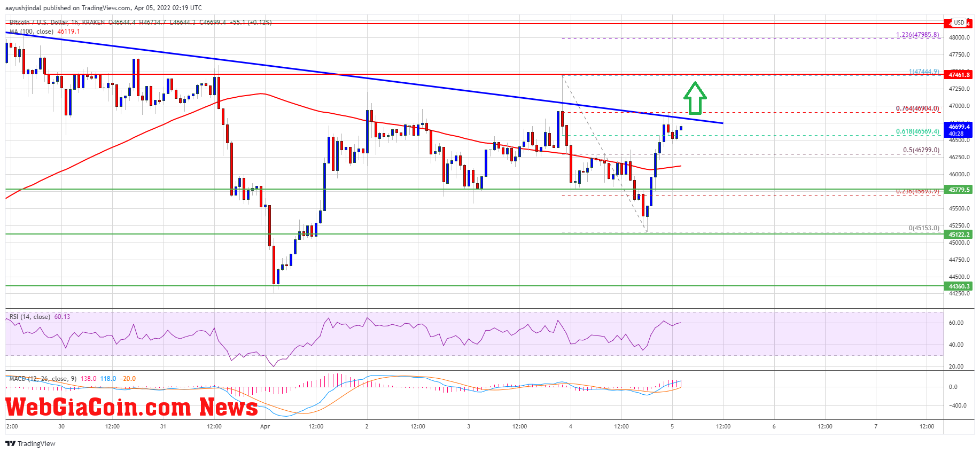This screenshot has width=980, height=453.
Task: Click the 20.00 RSI axis tick
Action: click(956, 366)
